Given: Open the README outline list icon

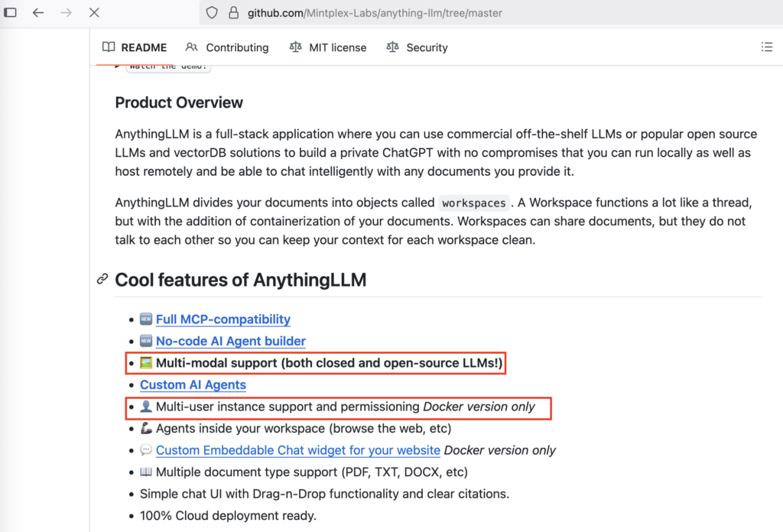Looking at the screenshot, I should (x=766, y=47).
